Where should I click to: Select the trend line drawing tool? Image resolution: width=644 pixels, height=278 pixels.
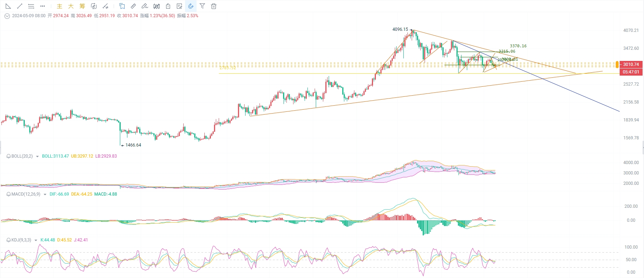click(20, 6)
